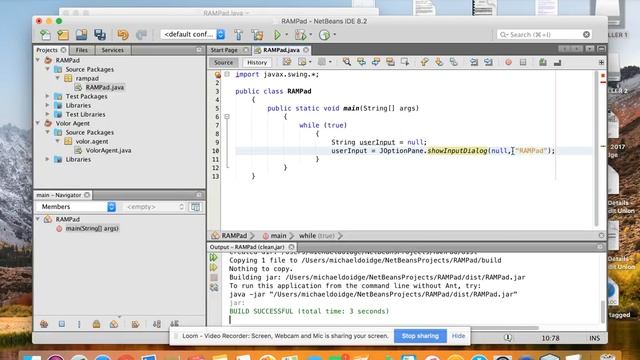Click RAMPad breadcrumb in editor footer
Image resolution: width=640 pixels, height=360 pixels.
pyautogui.click(x=234, y=236)
